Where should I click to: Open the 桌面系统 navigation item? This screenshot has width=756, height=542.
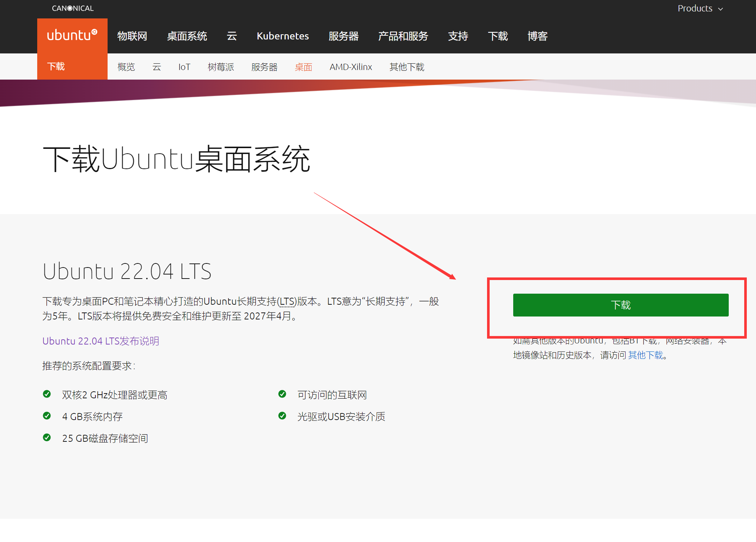coord(187,36)
